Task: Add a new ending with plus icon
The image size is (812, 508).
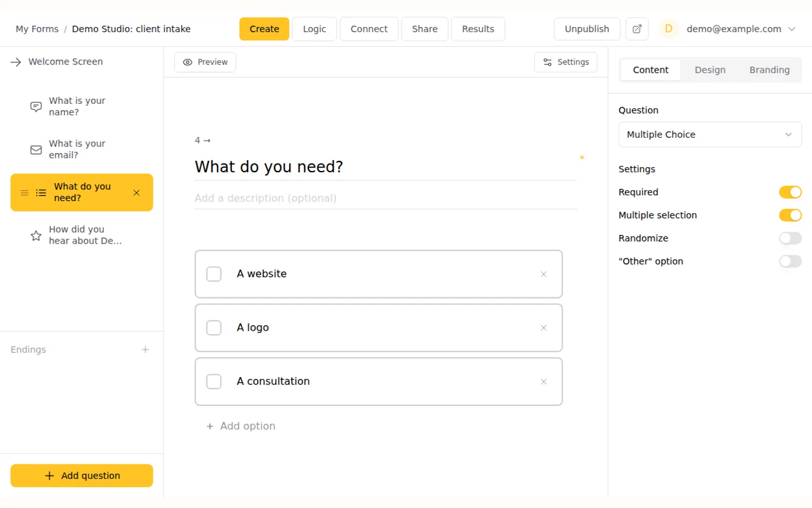Action: point(145,349)
